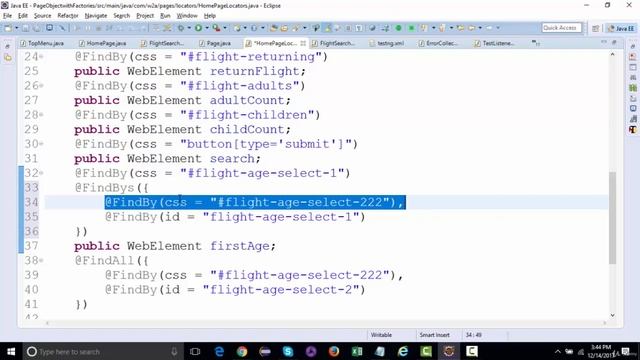Click the editor scroll down arrow

pyautogui.click(x=612, y=315)
